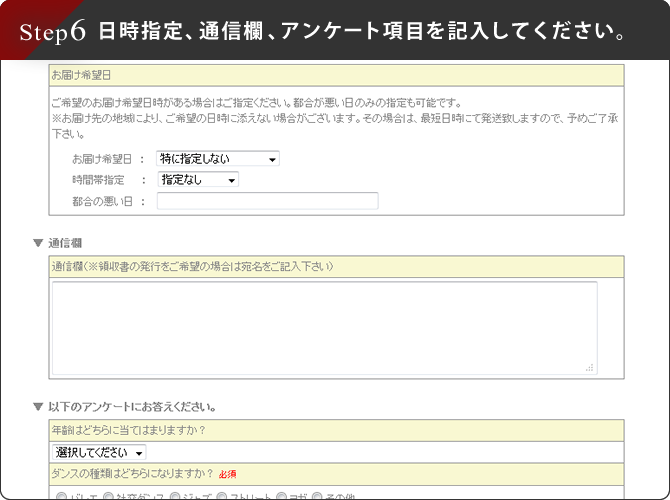Open the 時間帯指定 time slot dropdown
Image resolution: width=670 pixels, height=500 pixels.
(197, 180)
